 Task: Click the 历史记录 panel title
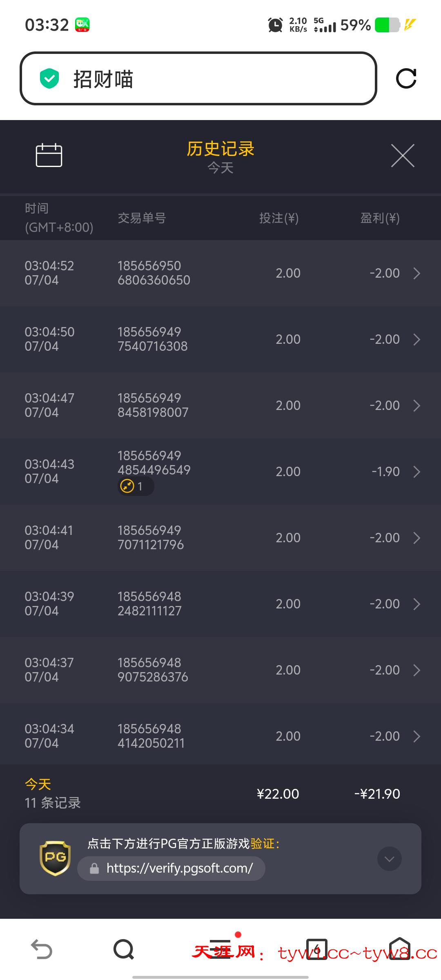220,149
